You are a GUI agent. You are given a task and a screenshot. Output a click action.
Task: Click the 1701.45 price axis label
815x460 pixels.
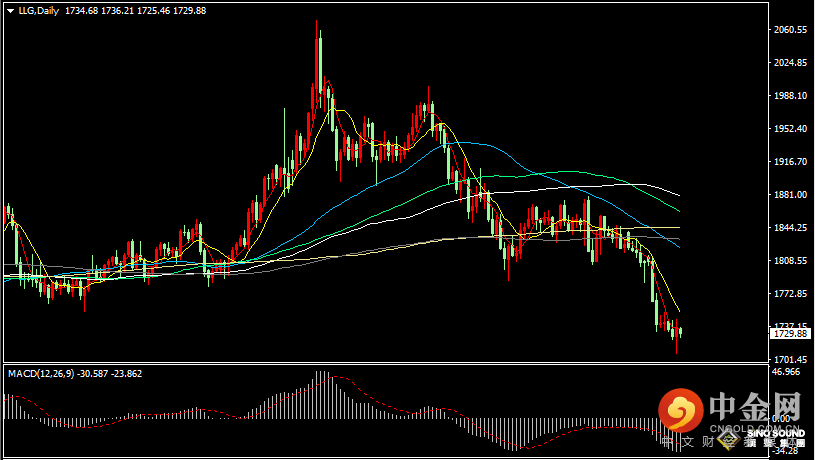coord(790,360)
